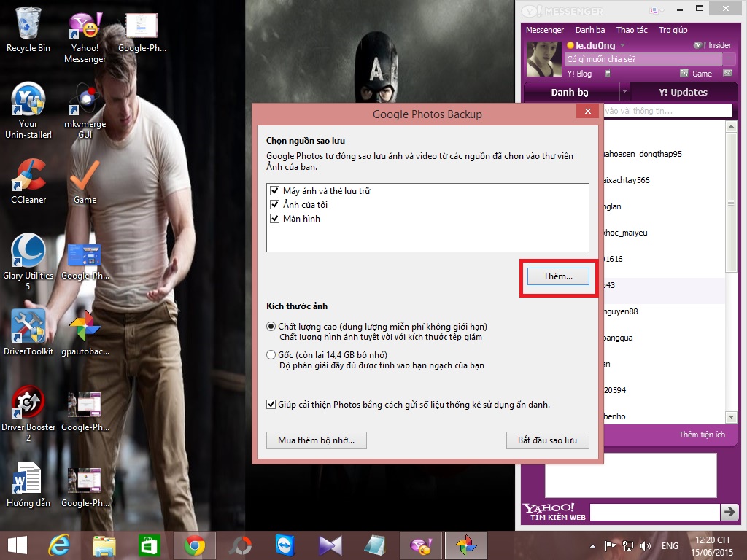Open the Recycle Bin desktop icon
747x560 pixels.
click(x=28, y=30)
